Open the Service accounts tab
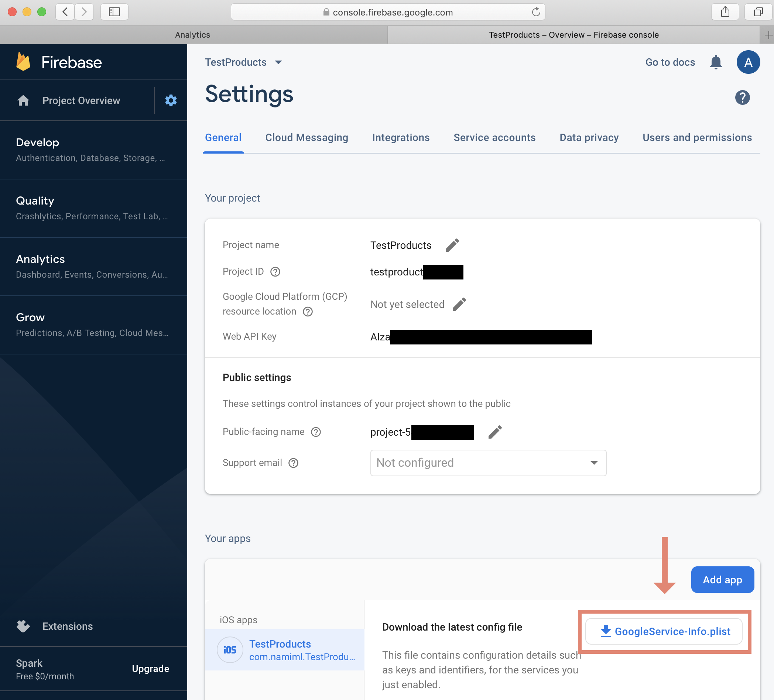This screenshot has height=700, width=774. click(x=494, y=137)
